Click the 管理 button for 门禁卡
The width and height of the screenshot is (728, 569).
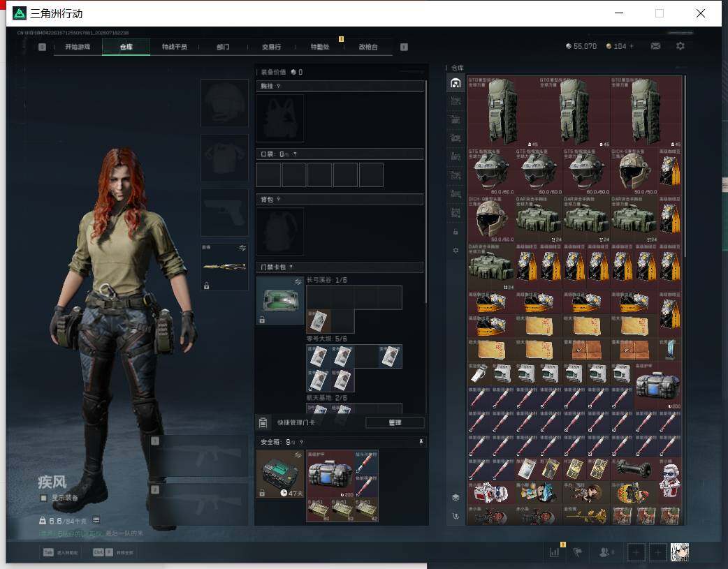click(395, 422)
